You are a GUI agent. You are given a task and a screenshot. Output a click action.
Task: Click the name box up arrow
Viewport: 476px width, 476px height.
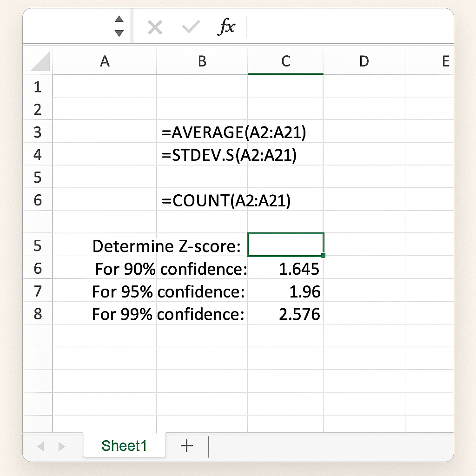click(119, 19)
